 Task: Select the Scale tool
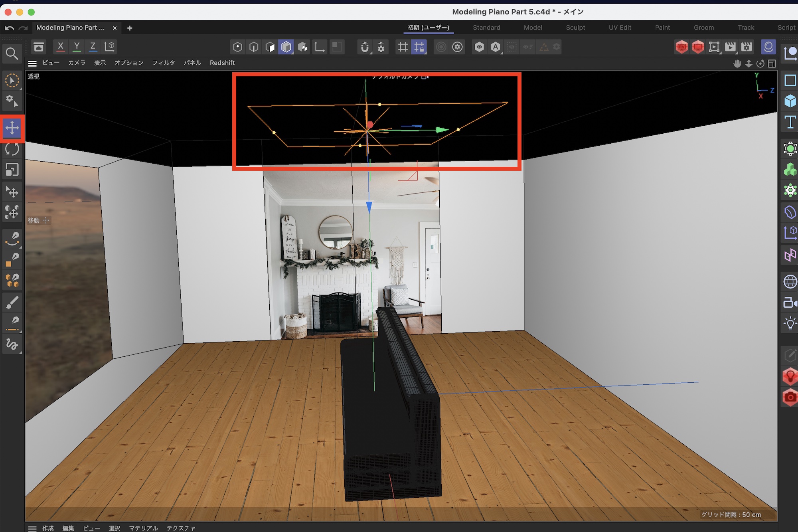(x=12, y=170)
